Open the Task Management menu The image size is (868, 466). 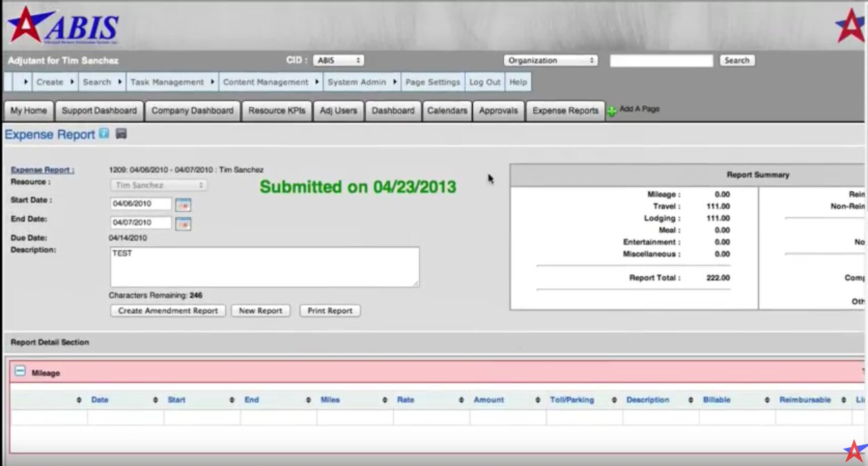point(167,82)
